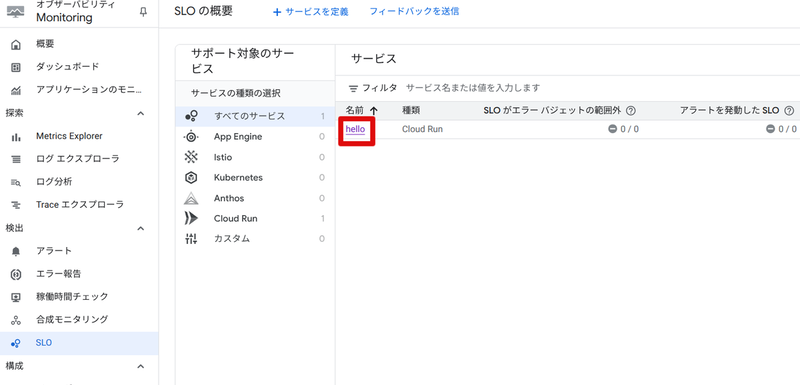Click Cloud Run type cell in hello row
This screenshot has height=385, width=800.
click(x=422, y=129)
